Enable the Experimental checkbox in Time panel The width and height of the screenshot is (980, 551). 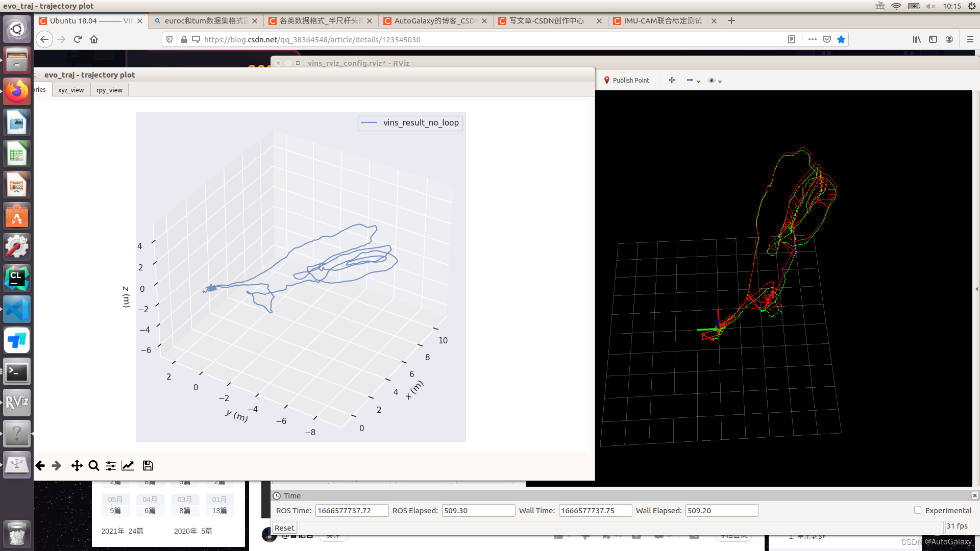tap(918, 510)
